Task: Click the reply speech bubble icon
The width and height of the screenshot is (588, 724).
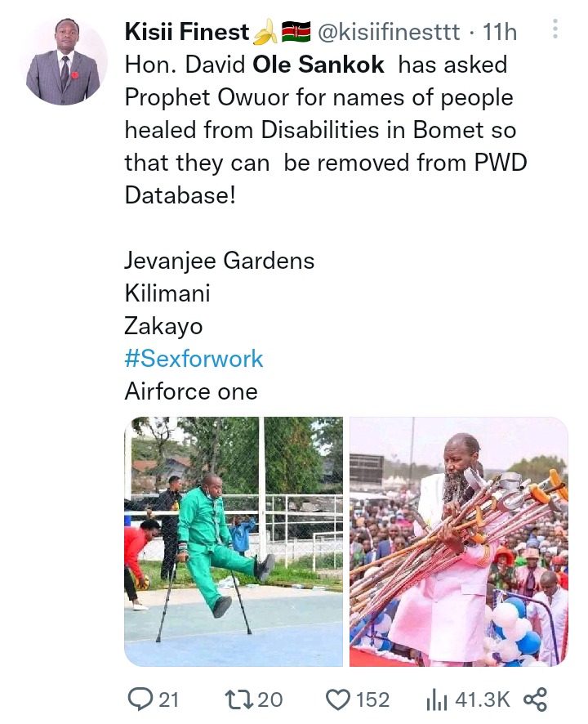Action: tap(139, 699)
